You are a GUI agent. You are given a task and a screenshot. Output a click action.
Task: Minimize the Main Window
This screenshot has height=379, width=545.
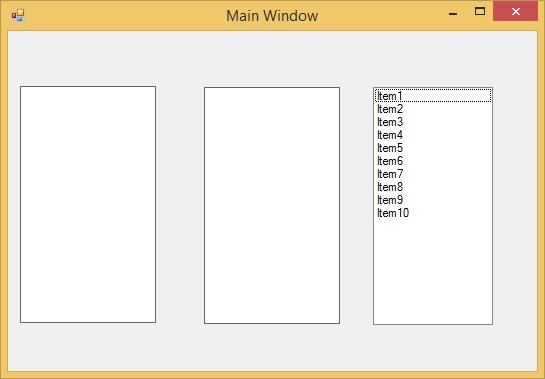pyautogui.click(x=453, y=13)
